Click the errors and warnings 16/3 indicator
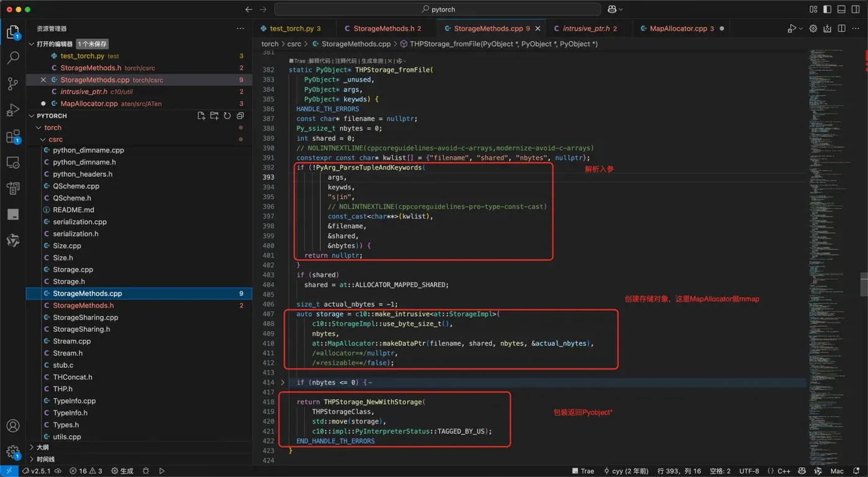This screenshot has width=868, height=477. pos(86,471)
